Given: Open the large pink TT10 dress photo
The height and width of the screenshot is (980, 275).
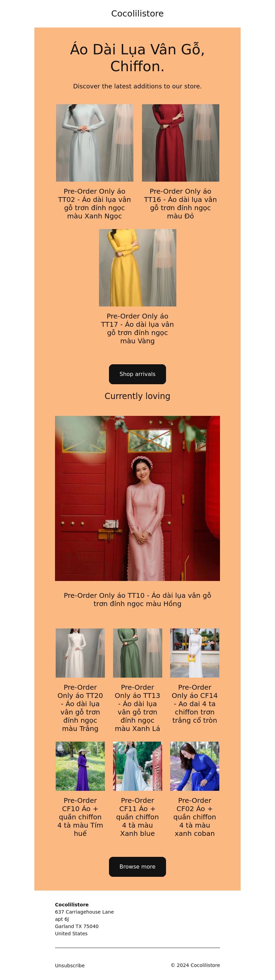Looking at the screenshot, I should tap(137, 498).
